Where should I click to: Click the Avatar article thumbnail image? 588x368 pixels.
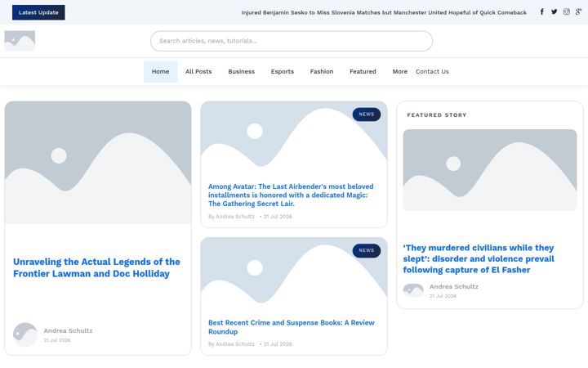(294, 138)
